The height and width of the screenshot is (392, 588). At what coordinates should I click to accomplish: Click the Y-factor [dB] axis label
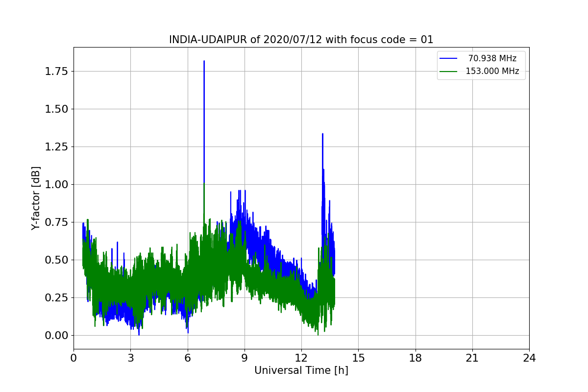point(36,198)
